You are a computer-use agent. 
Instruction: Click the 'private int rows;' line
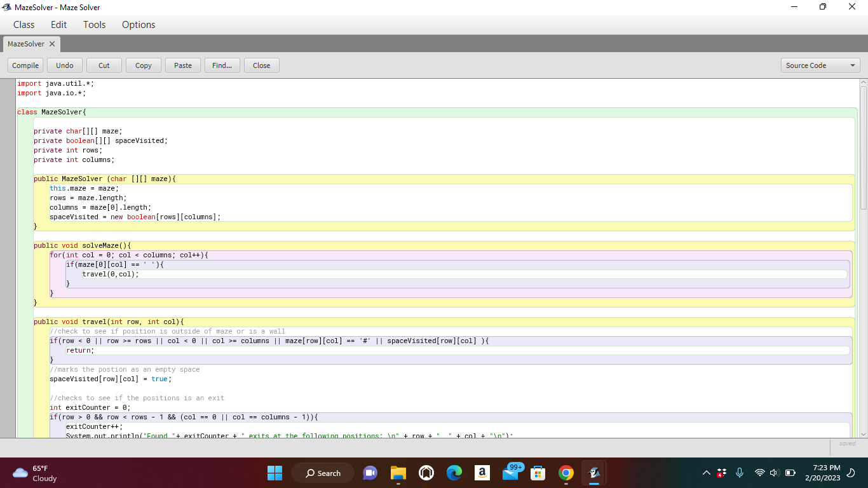[x=68, y=150]
